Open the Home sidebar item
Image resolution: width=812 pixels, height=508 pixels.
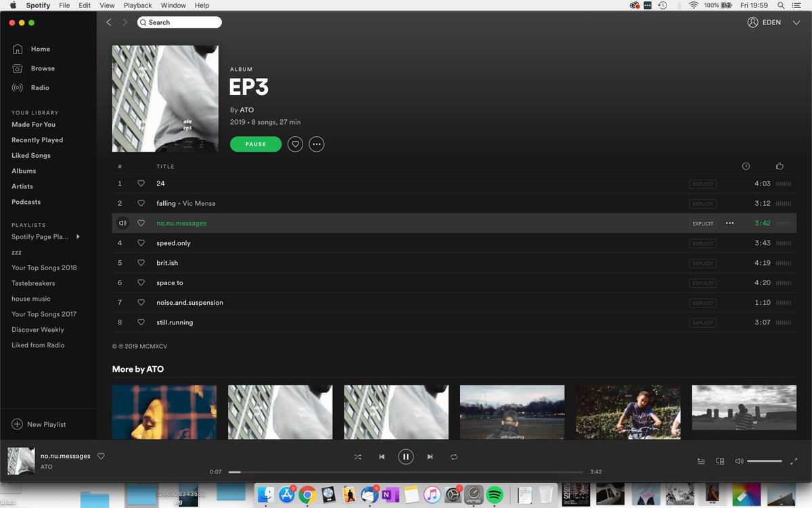[x=41, y=49]
